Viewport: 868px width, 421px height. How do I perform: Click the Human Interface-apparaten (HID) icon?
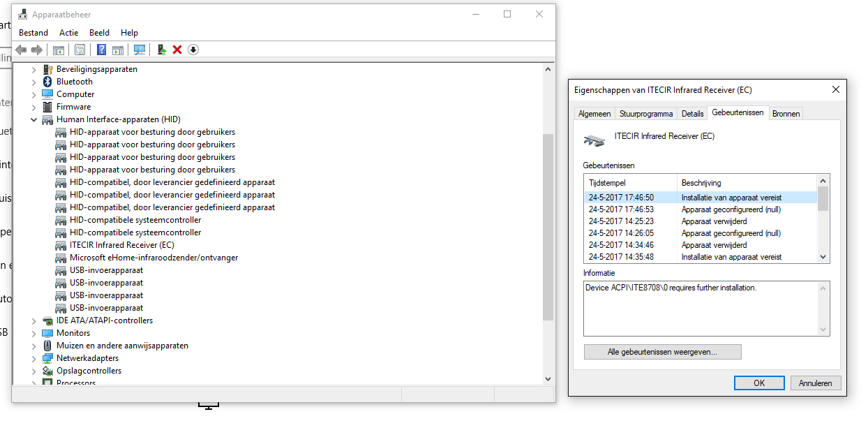(47, 119)
